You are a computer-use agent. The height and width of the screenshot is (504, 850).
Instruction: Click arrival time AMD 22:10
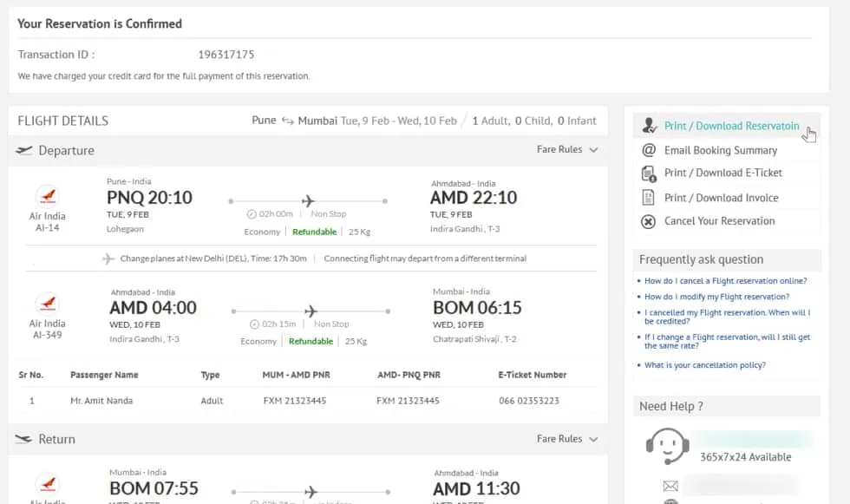(x=474, y=198)
